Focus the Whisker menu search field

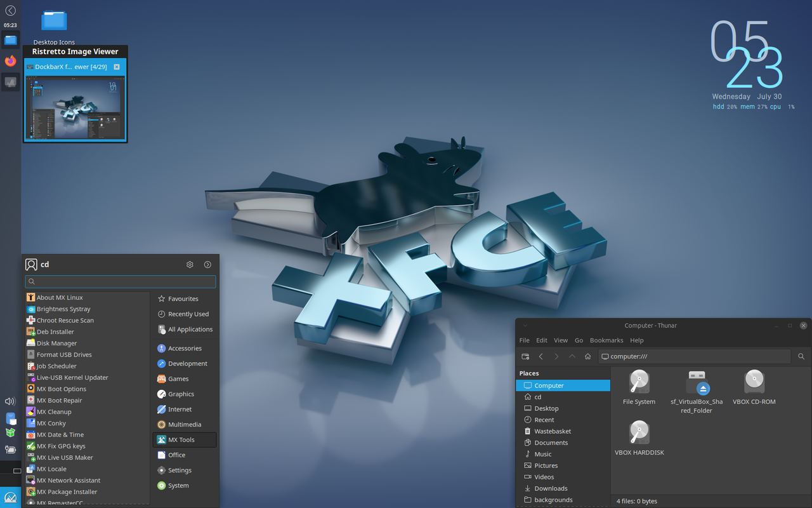pyautogui.click(x=121, y=281)
